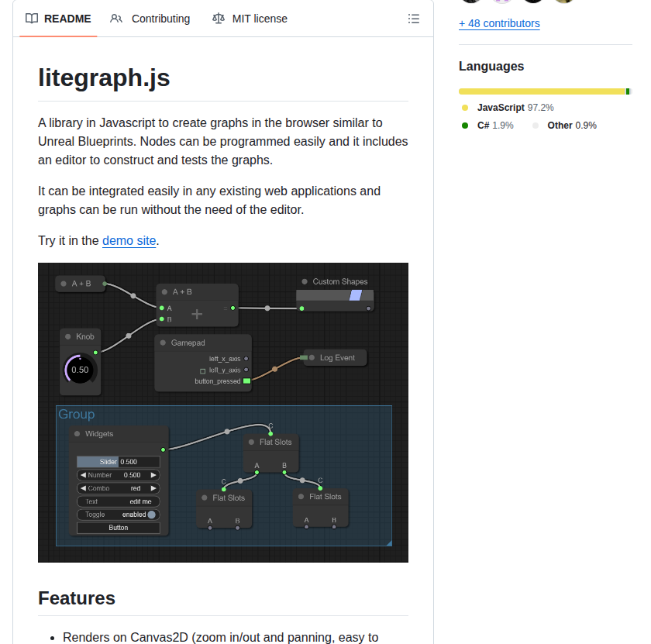651x644 pixels.
Task: Click the Gamepad node title
Action: click(188, 343)
